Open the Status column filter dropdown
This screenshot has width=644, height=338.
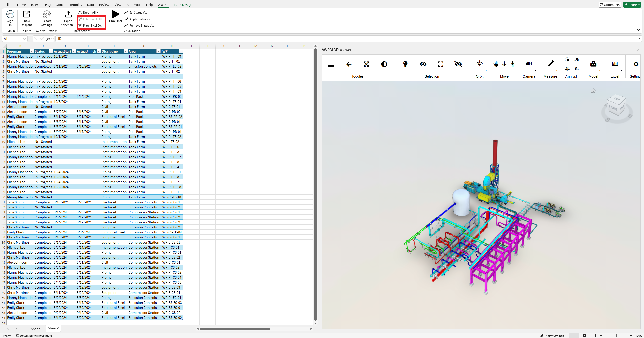(51, 51)
